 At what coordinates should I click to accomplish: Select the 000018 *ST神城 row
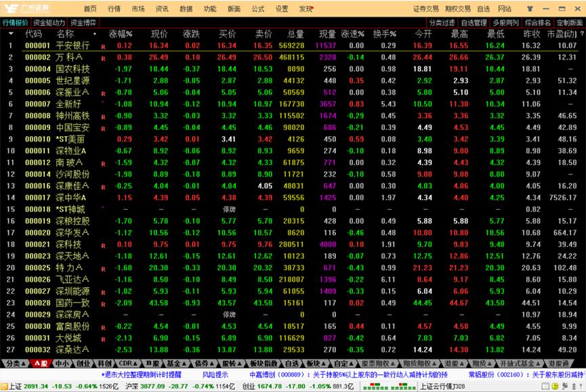[x=293, y=209]
